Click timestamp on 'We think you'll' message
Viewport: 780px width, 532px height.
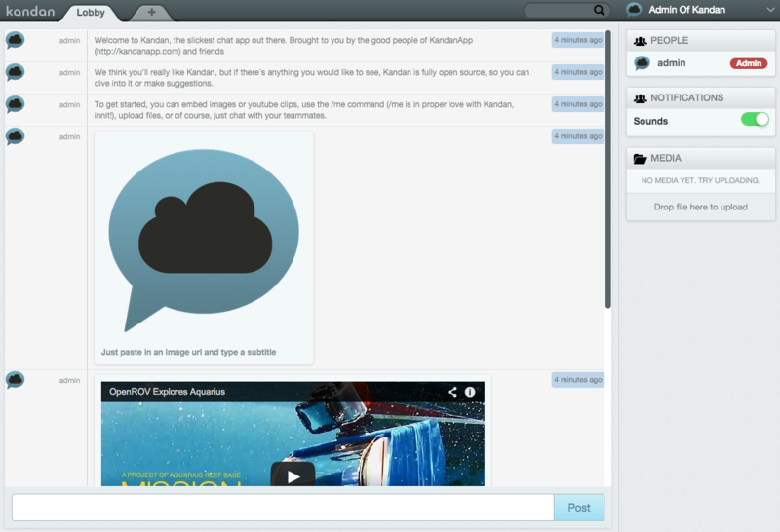click(x=577, y=72)
